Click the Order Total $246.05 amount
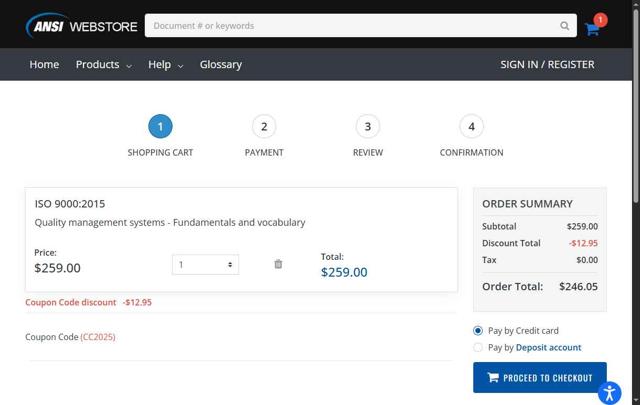 (x=578, y=287)
